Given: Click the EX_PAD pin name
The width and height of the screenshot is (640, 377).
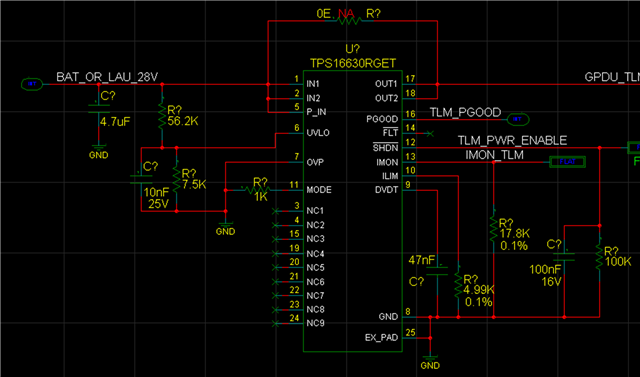Looking at the screenshot, I should coord(382,337).
